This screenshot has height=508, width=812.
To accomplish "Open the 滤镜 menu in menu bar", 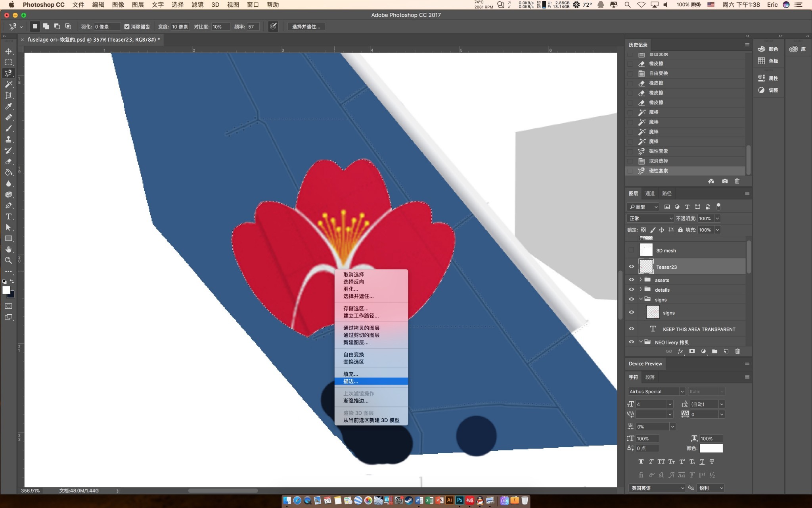I will pos(197,5).
